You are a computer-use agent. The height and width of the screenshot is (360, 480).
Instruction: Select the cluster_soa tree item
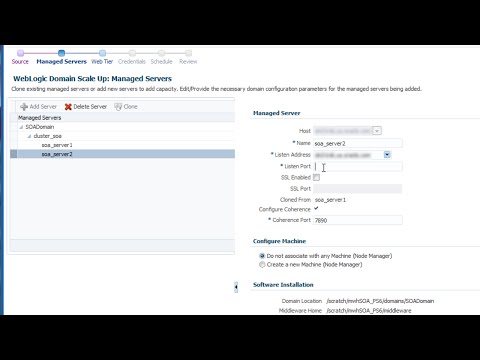48,136
